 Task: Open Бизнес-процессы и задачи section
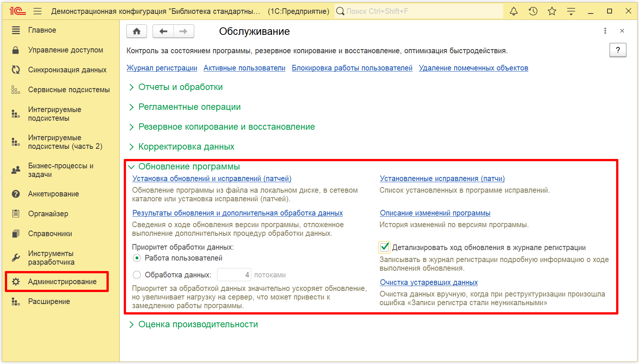coord(61,170)
